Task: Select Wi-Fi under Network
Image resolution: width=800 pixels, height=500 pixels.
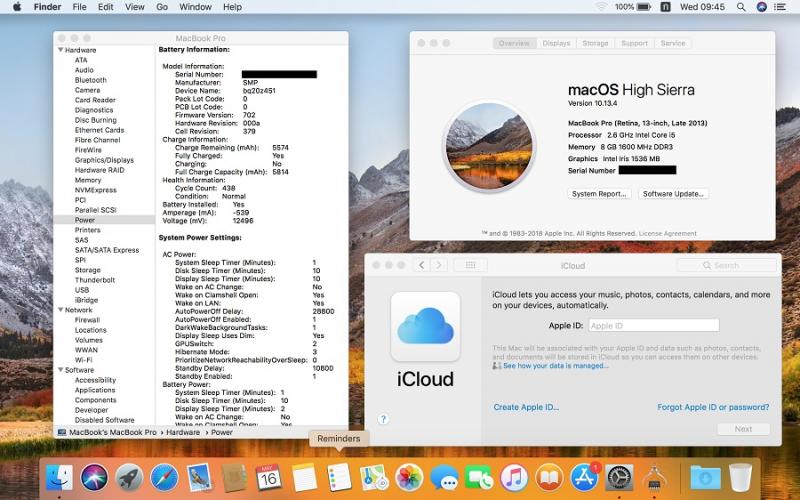Action: tap(84, 360)
